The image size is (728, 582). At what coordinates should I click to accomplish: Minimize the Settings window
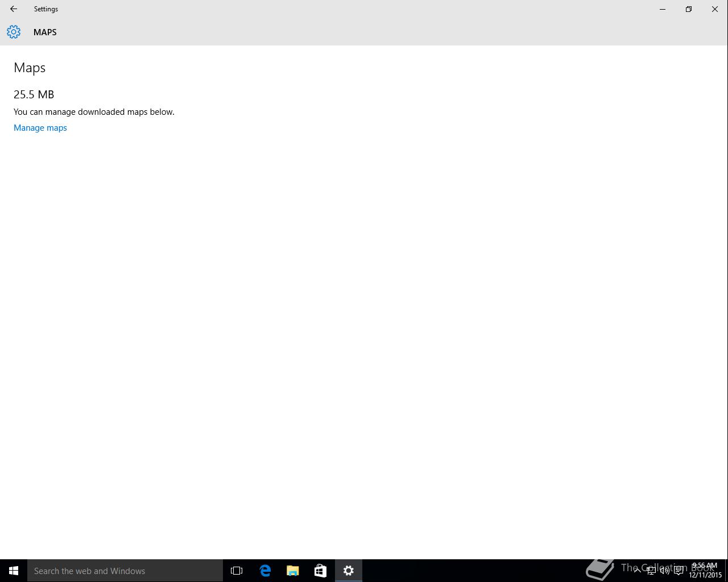point(663,9)
